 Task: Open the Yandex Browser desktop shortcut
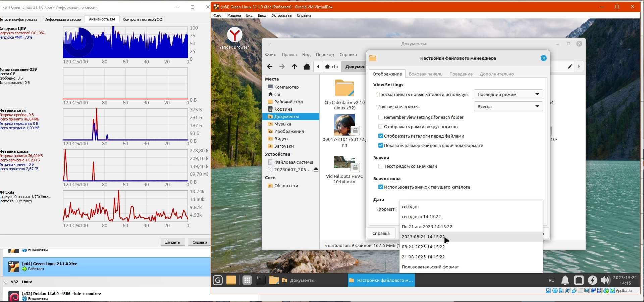point(234,38)
